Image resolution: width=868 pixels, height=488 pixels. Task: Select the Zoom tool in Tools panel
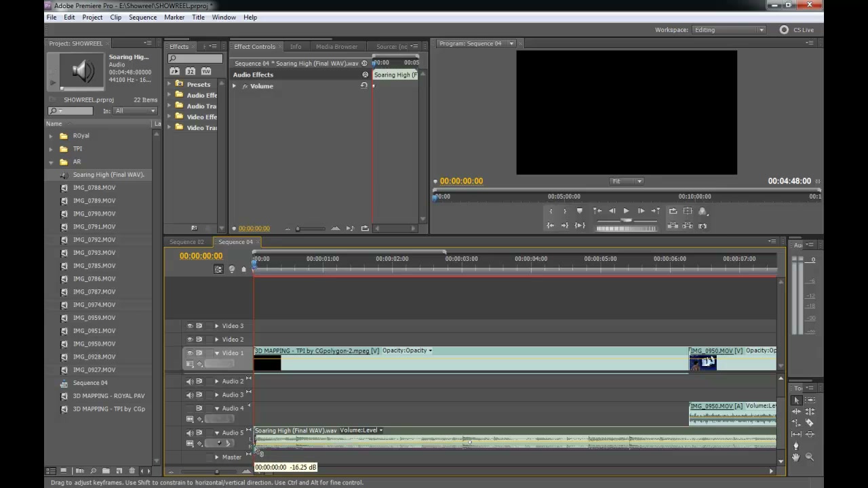[x=810, y=457]
